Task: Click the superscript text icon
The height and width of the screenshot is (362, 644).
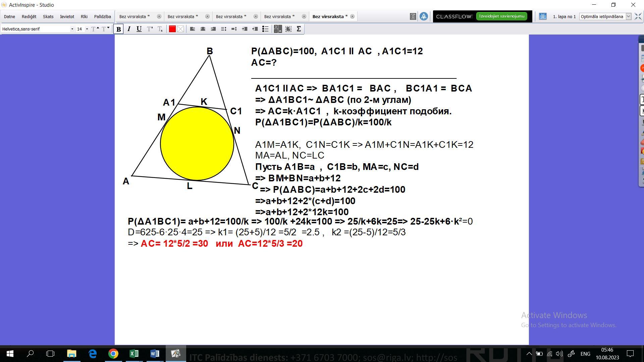Action: pos(150,29)
